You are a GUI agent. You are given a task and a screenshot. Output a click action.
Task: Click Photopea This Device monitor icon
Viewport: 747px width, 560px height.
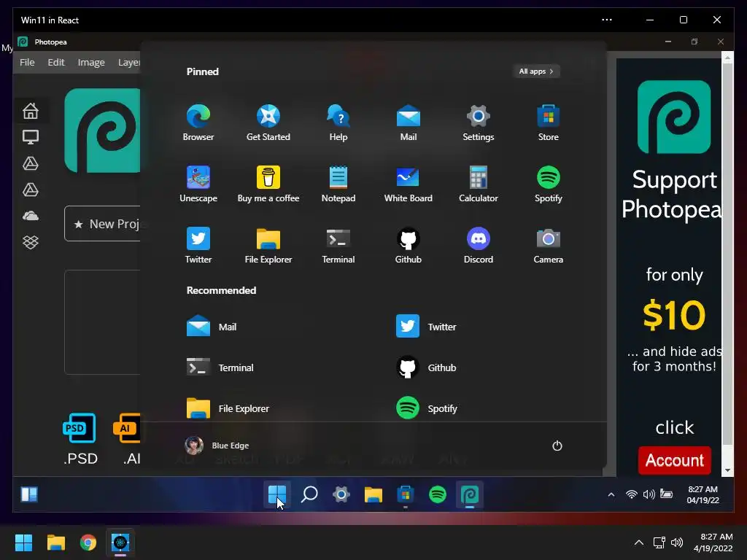pyautogui.click(x=31, y=137)
